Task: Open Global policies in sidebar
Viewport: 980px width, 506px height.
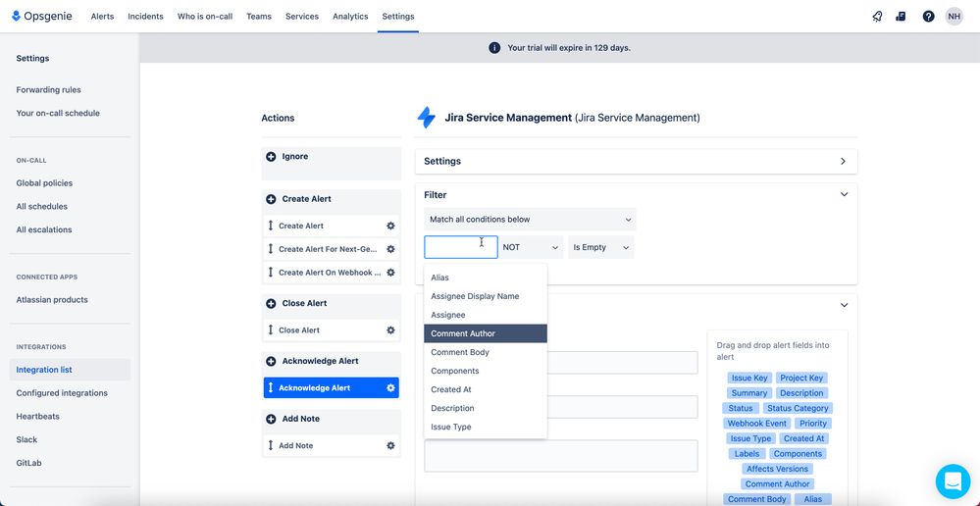Action: [44, 183]
